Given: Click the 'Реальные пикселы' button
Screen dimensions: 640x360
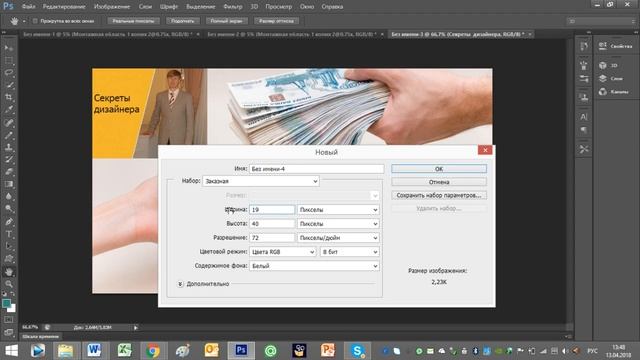Looking at the screenshot, I should (133, 21).
